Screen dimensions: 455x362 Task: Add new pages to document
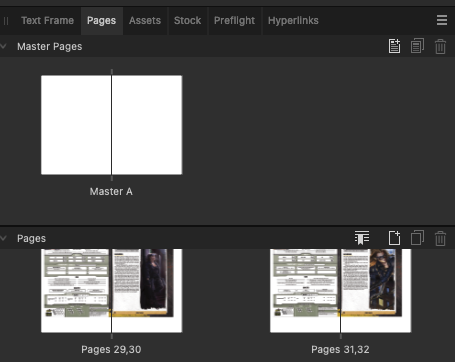tap(394, 238)
